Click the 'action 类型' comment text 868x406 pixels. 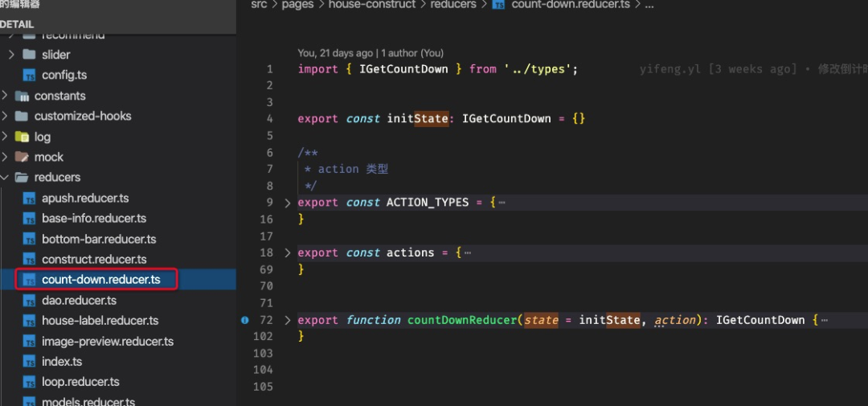tap(353, 170)
